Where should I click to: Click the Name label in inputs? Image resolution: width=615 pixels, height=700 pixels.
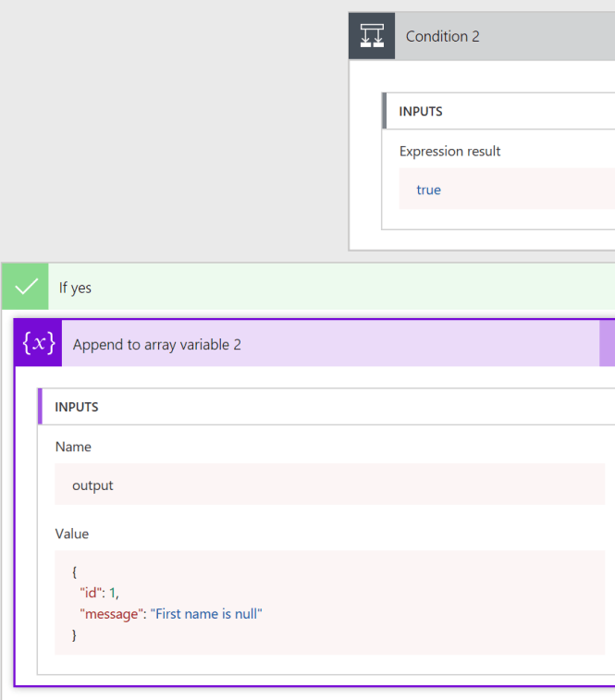(x=73, y=447)
